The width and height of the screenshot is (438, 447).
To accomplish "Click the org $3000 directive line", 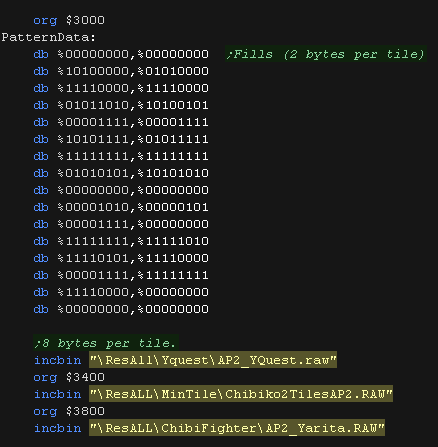I will pyautogui.click(x=69, y=20).
